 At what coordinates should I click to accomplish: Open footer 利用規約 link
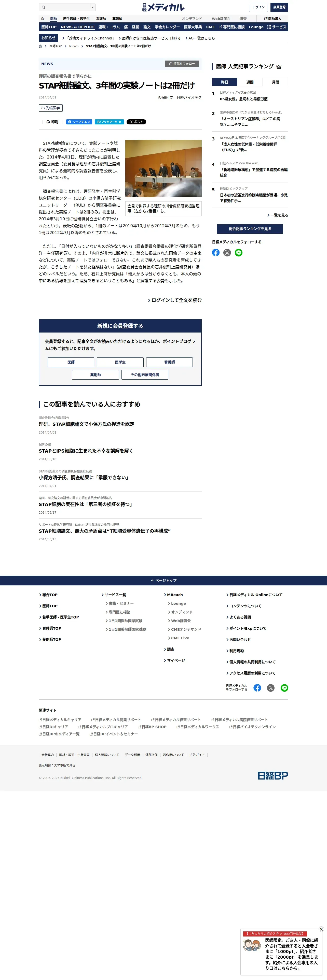click(x=235, y=651)
